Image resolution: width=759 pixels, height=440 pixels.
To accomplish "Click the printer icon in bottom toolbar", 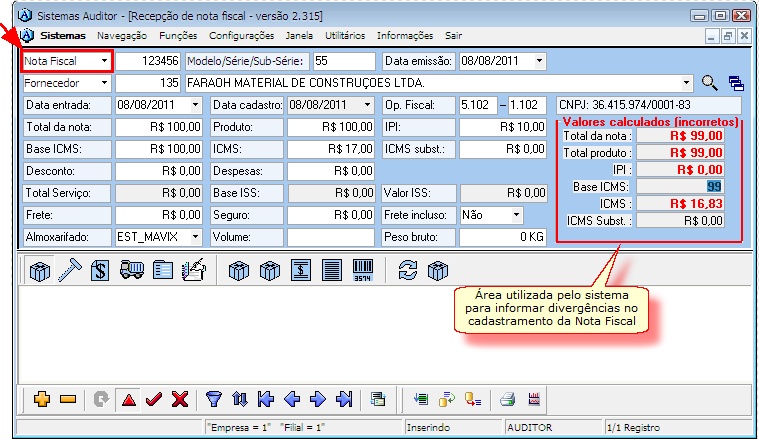I will point(507,399).
